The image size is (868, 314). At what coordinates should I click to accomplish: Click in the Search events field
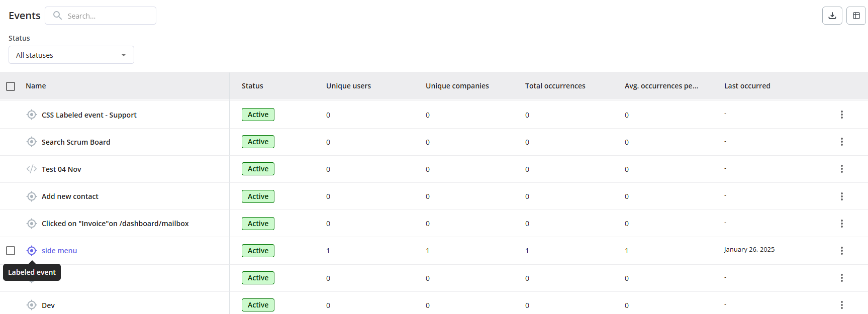pos(101,16)
